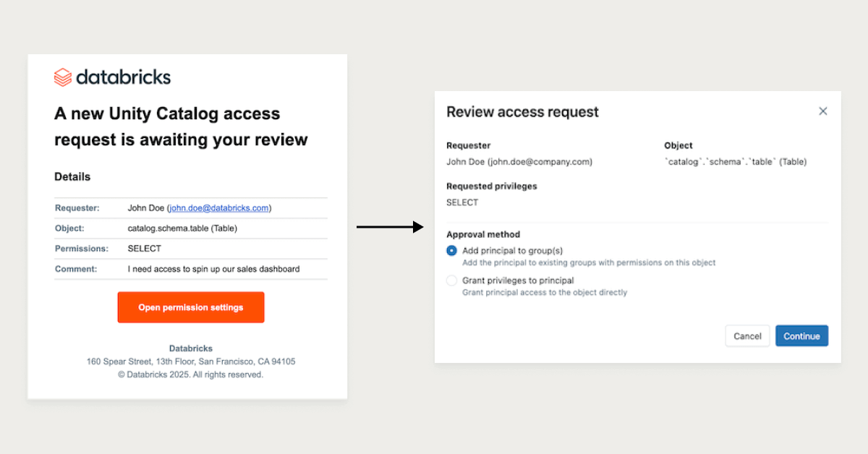
Task: Click the databricks wordmark text
Action: [x=123, y=77]
